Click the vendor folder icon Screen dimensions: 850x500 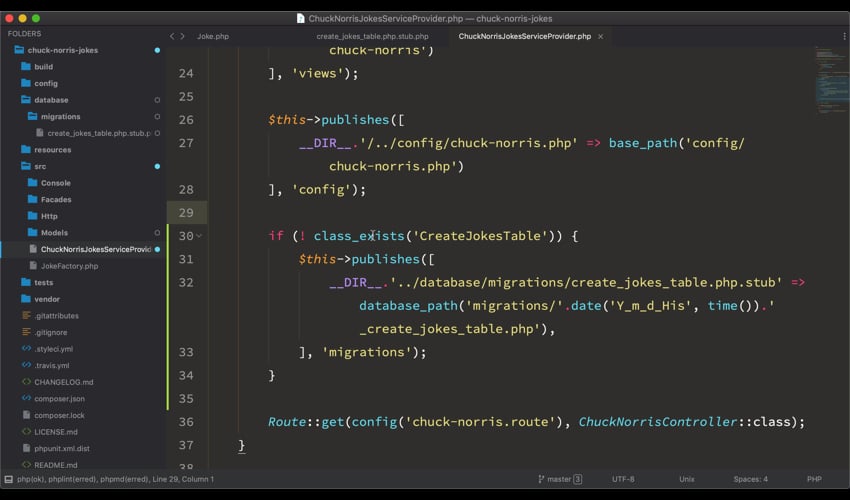(x=25, y=299)
